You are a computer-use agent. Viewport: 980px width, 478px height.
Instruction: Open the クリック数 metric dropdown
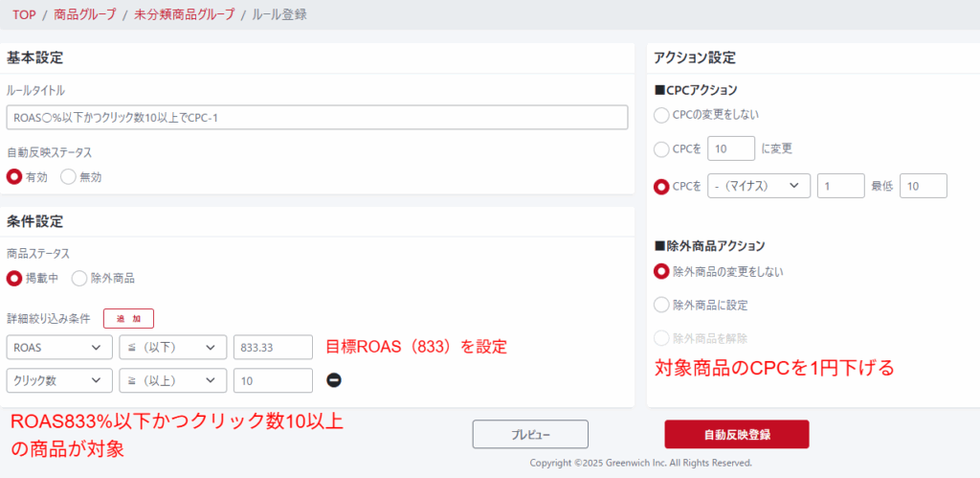pos(58,380)
